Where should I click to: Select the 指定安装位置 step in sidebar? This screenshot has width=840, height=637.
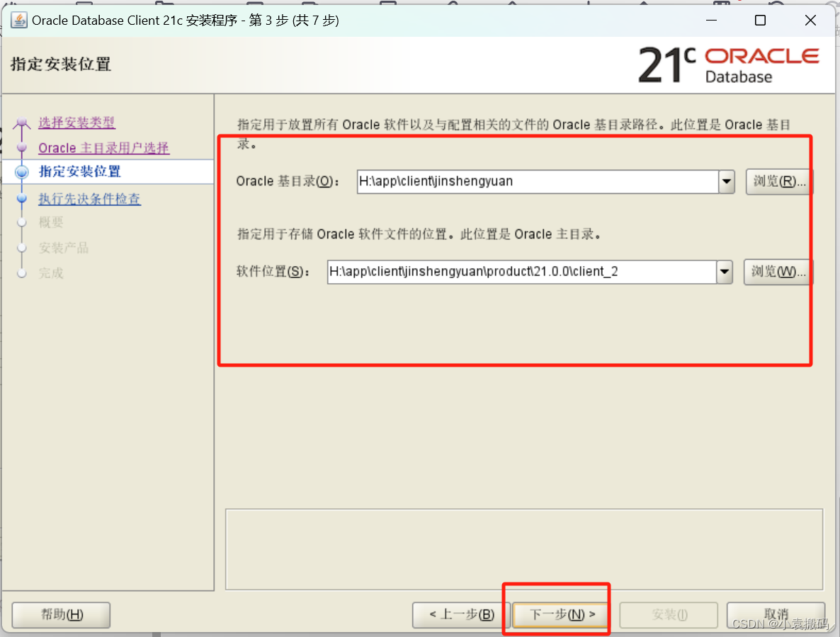[x=80, y=171]
